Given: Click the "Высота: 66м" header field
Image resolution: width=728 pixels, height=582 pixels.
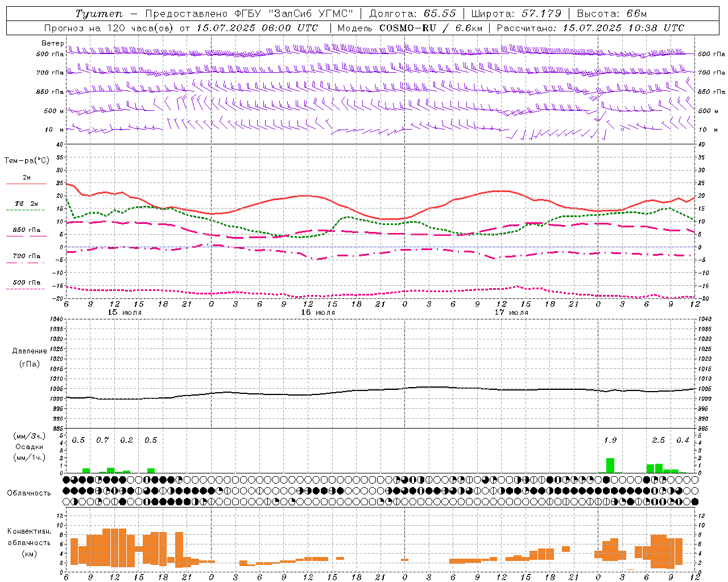Looking at the screenshot, I should [x=611, y=14].
